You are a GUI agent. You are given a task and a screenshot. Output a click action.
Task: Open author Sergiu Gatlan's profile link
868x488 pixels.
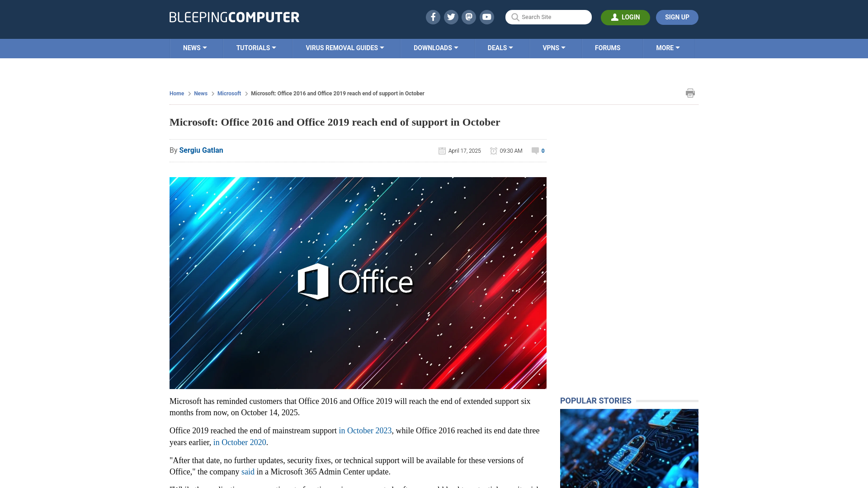(201, 150)
